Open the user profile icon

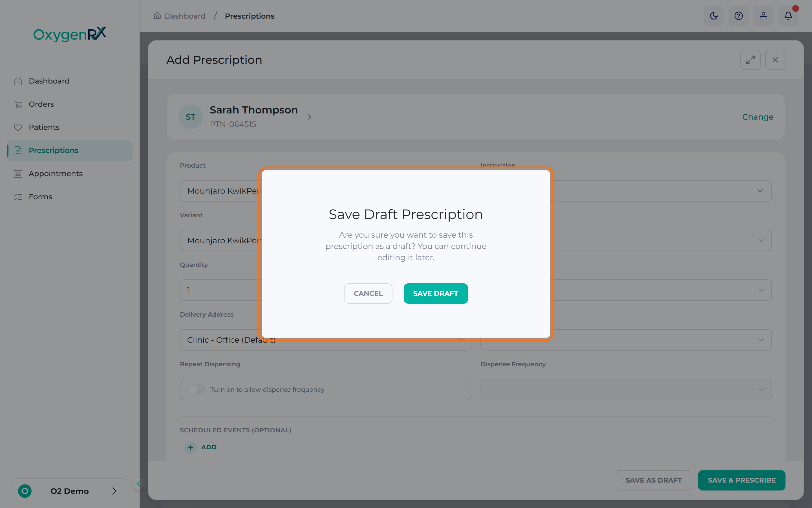pos(763,16)
